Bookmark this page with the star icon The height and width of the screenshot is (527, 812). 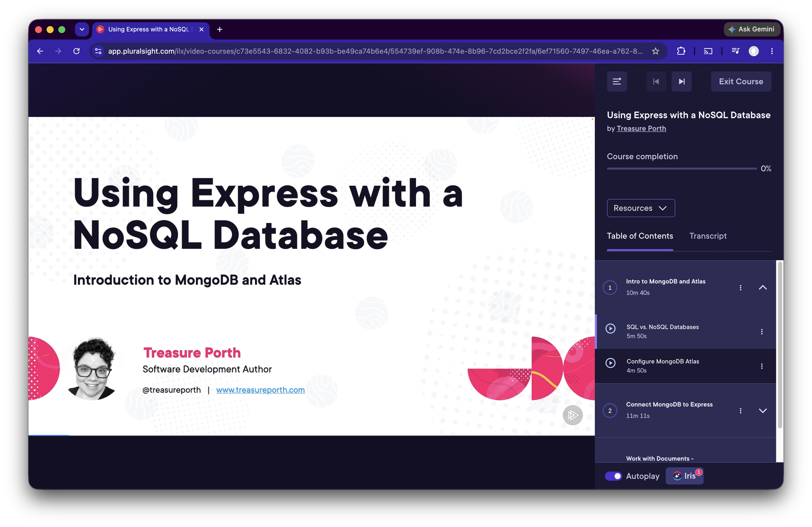(655, 51)
